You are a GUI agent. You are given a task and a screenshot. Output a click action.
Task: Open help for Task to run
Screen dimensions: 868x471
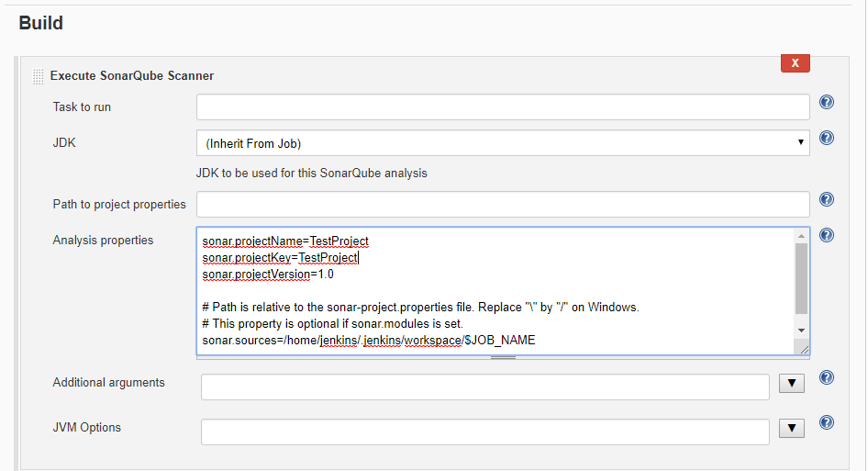pos(827,102)
